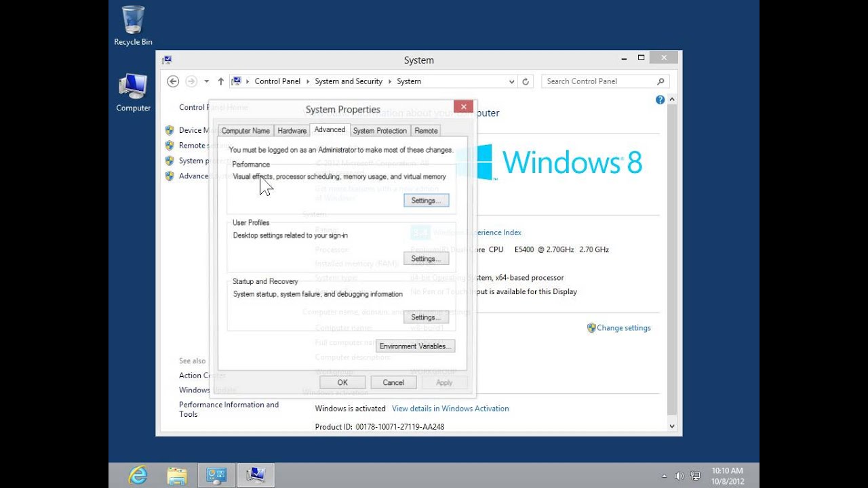Open the System Protection tab
868x488 pixels.
tap(380, 131)
